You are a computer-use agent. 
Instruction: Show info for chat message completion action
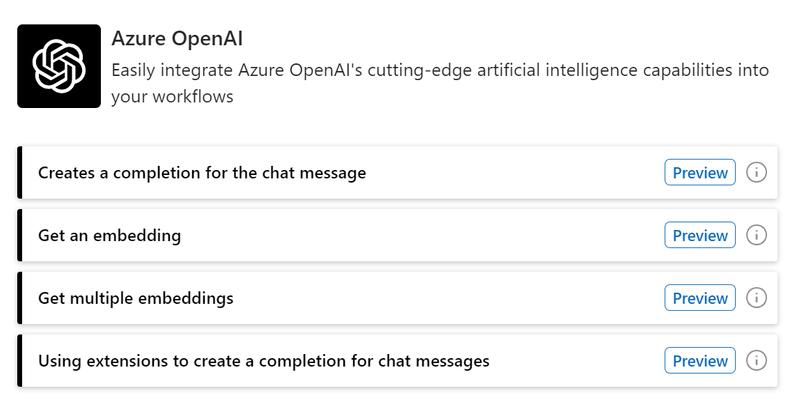[x=757, y=173]
